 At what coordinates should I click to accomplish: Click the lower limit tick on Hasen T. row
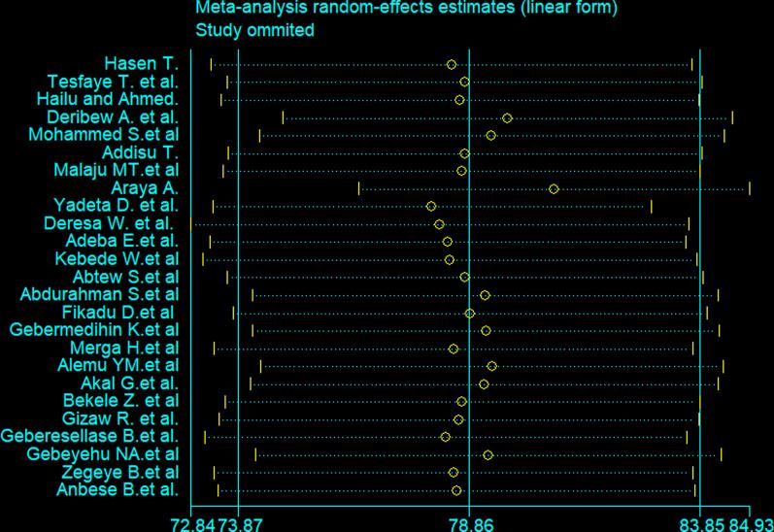[x=212, y=65]
